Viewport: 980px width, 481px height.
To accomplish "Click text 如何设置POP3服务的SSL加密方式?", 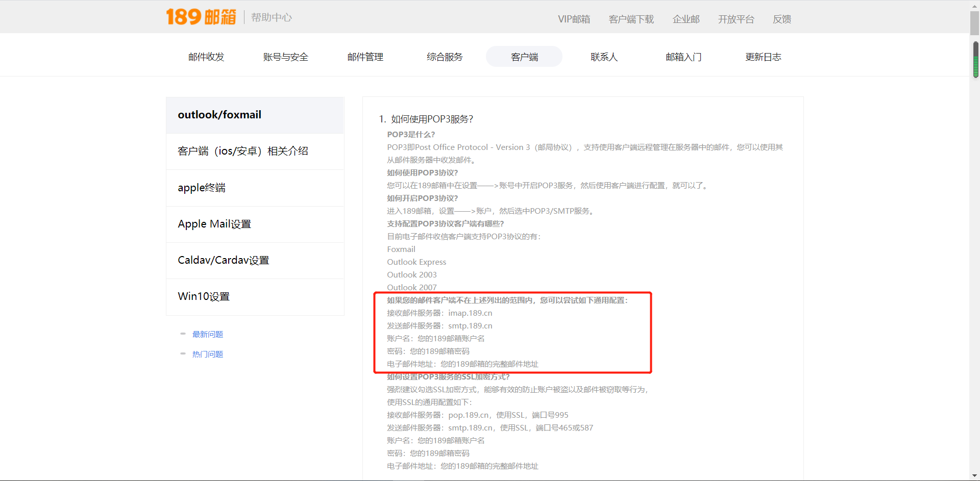I will pos(448,377).
